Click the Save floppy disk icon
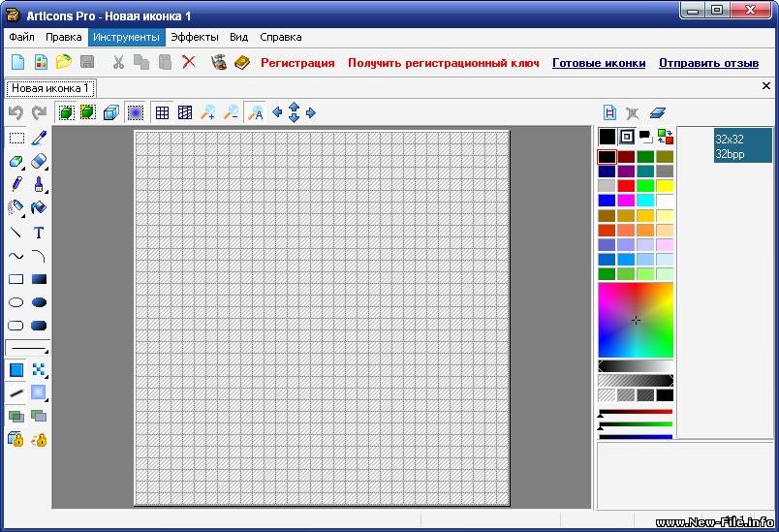 87,62
